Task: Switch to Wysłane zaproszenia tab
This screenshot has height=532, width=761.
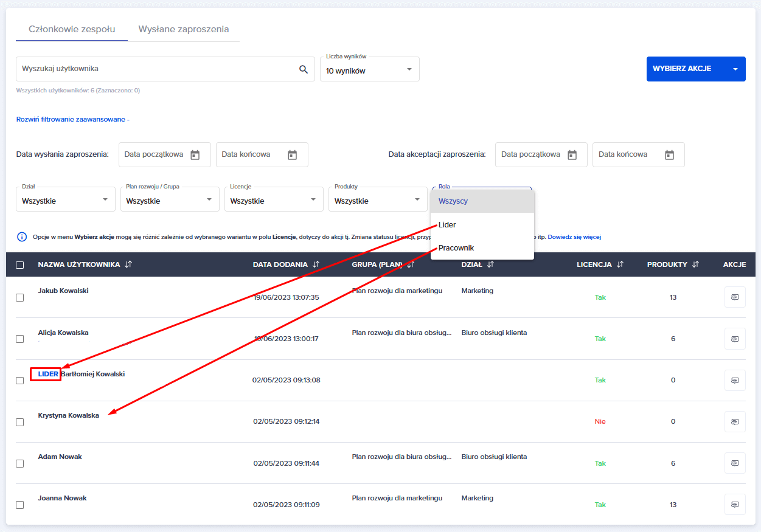Action: [183, 29]
